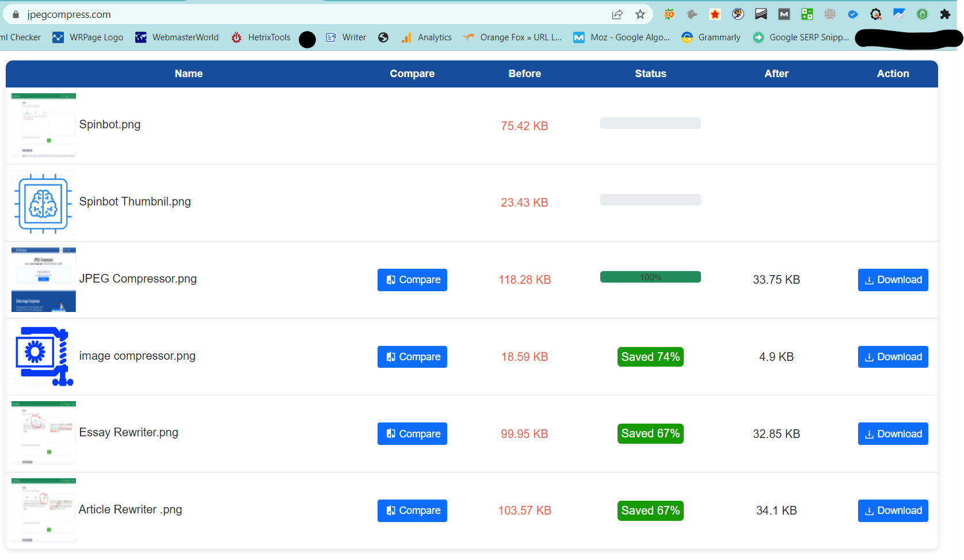Compare the JPEG Compressor.png image
Viewport: 964px width, 560px height.
click(412, 280)
